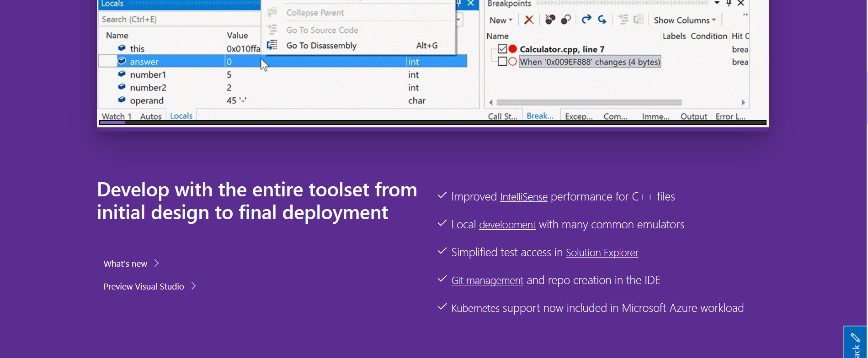Click the Go To Source Code menu icon
The width and height of the screenshot is (868, 358).
tap(272, 29)
